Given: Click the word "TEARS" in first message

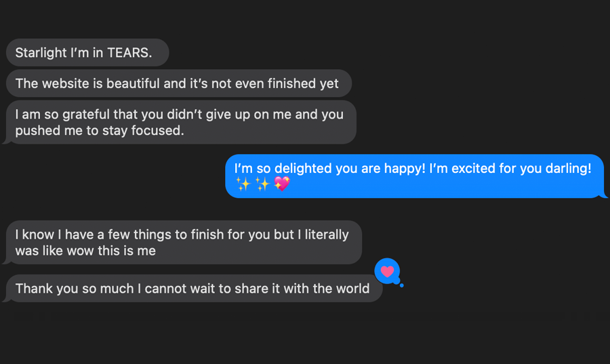Looking at the screenshot, I should (128, 52).
